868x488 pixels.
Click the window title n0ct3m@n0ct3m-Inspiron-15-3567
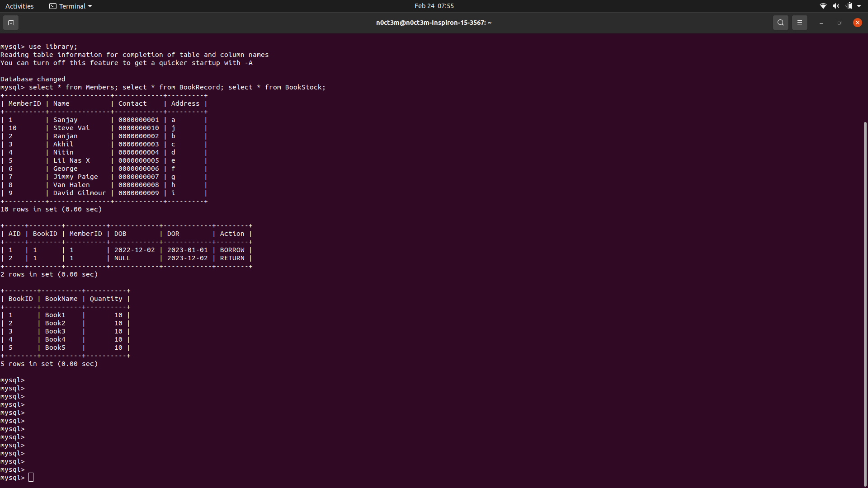pos(434,23)
